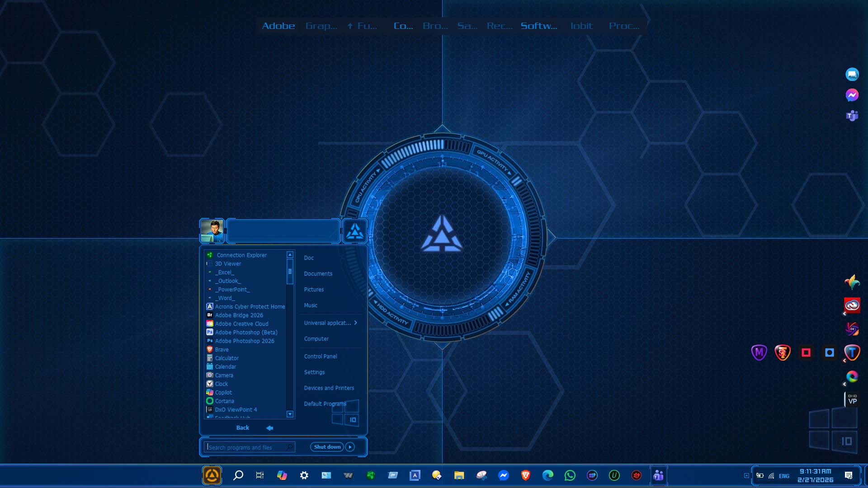Open Adobe Creative Cloud desktop dock icon
Screen dimensions: 868x488
pos(852,305)
